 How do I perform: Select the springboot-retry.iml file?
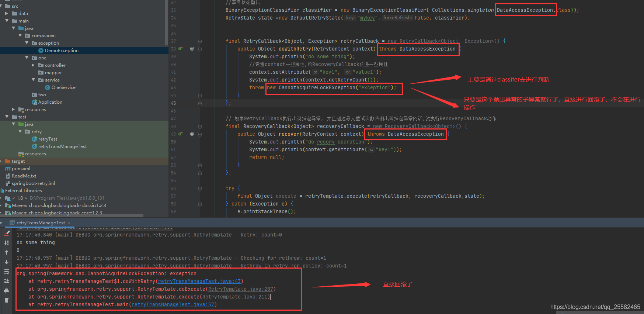pyautogui.click(x=33, y=183)
